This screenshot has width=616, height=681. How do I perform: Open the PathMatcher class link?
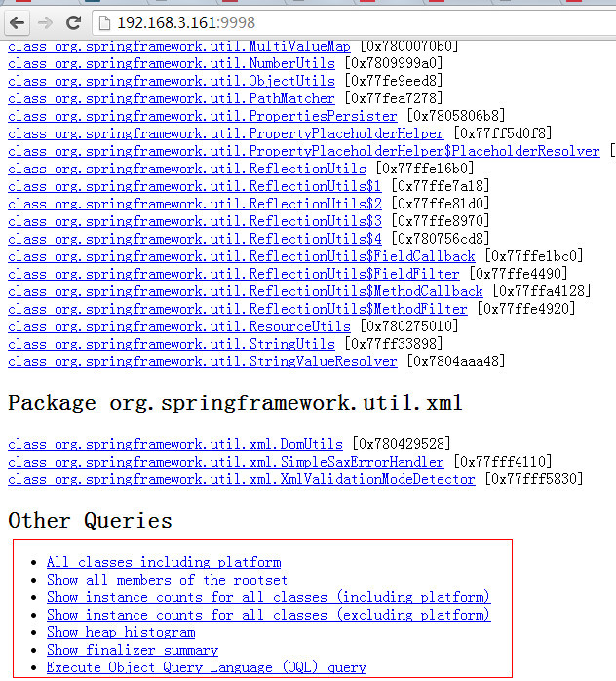[x=172, y=98]
